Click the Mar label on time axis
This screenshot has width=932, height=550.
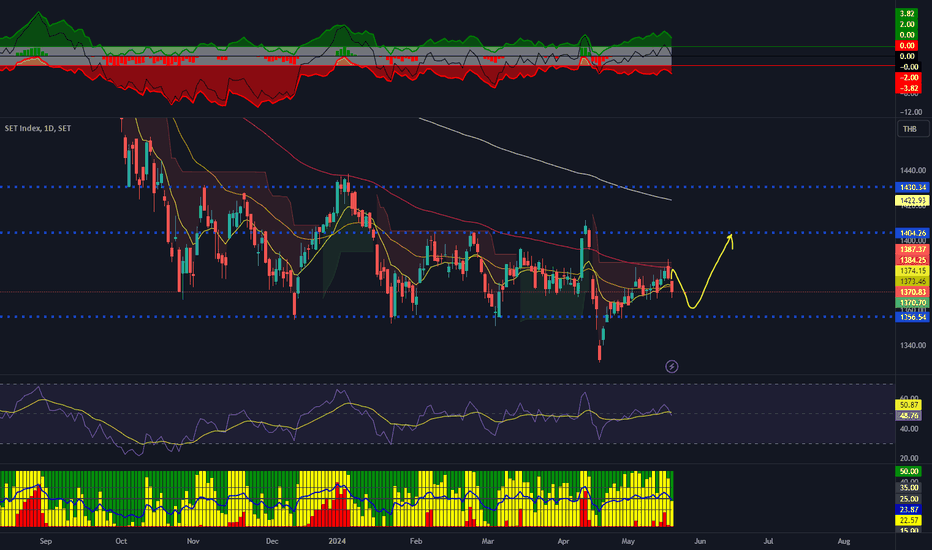[488, 542]
